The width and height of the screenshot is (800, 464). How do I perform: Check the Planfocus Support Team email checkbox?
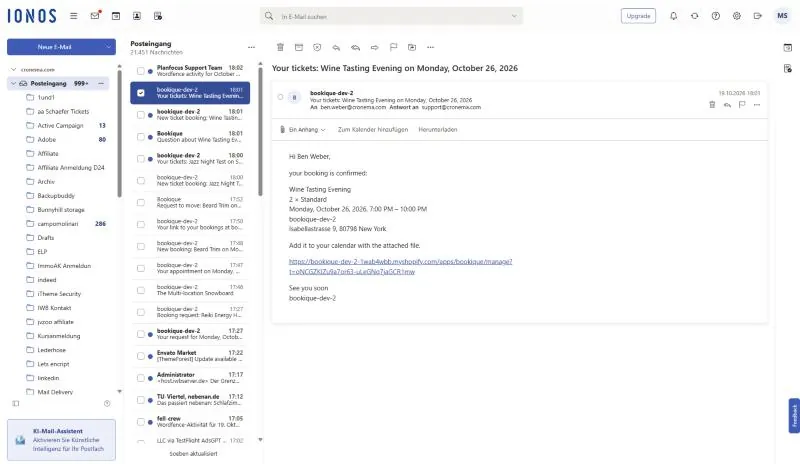(141, 71)
